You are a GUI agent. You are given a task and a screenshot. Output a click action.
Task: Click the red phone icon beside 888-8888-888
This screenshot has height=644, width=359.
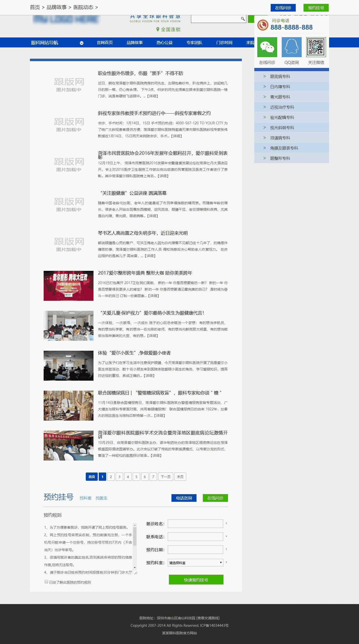coord(263,25)
